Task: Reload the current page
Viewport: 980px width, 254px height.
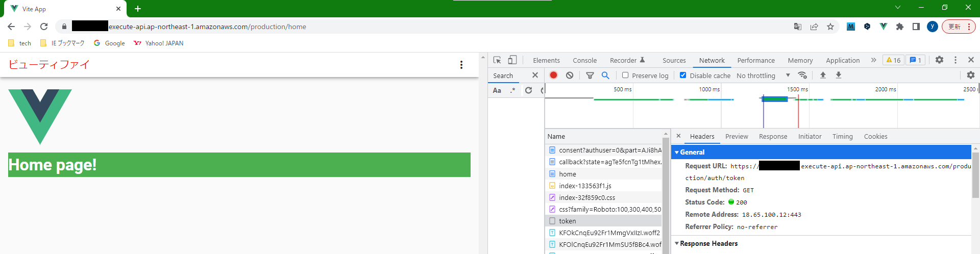Action: (x=44, y=27)
